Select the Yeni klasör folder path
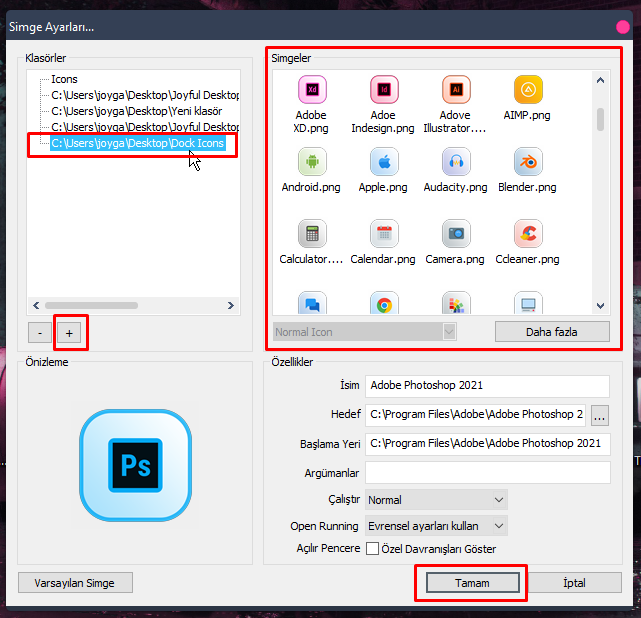 [x=137, y=111]
